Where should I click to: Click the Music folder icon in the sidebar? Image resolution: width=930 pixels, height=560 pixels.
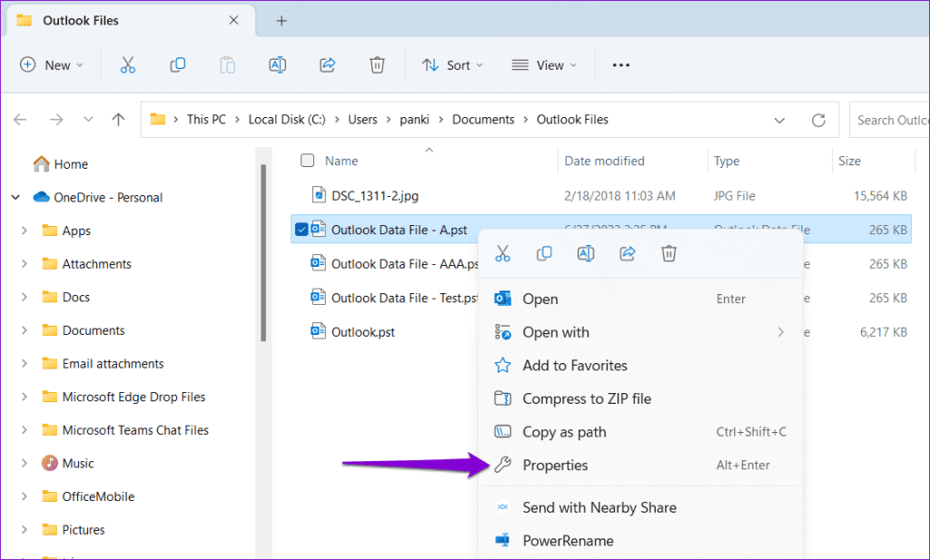click(50, 463)
